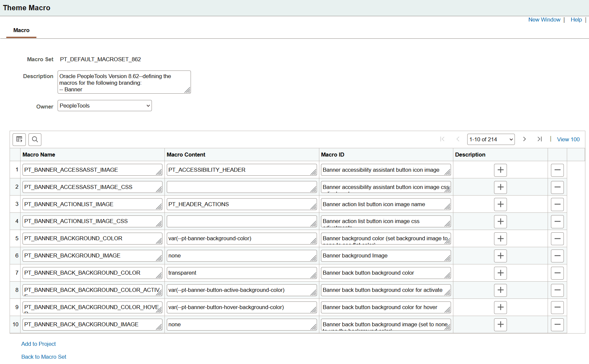This screenshot has width=589, height=364.
Task: Add a row after PT_BANNER_BACKGROUND_COLOR
Action: 500,239
